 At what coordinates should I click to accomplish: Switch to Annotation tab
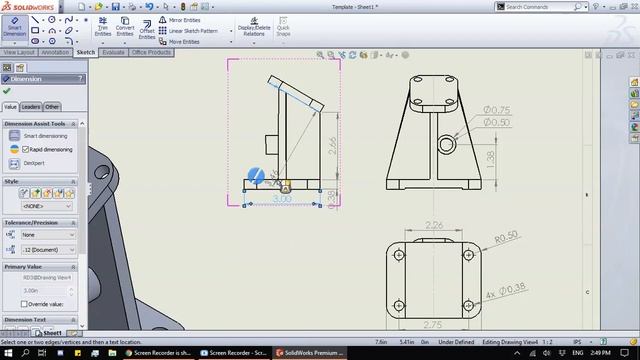pos(55,52)
